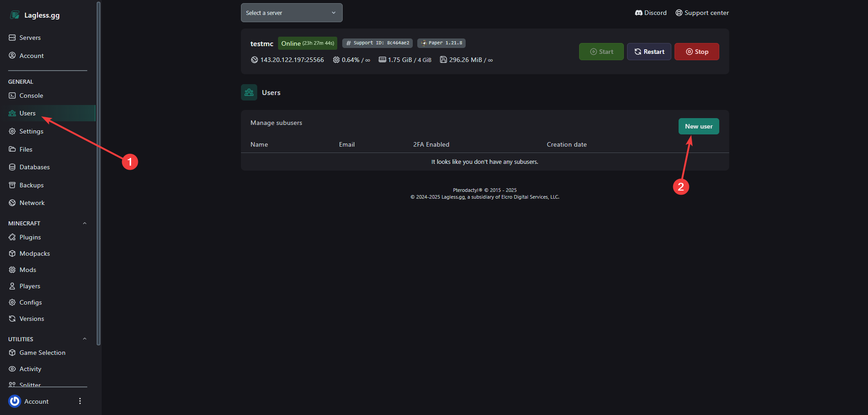The image size is (868, 415).
Task: Collapse the UTILITIES section
Action: coord(85,339)
